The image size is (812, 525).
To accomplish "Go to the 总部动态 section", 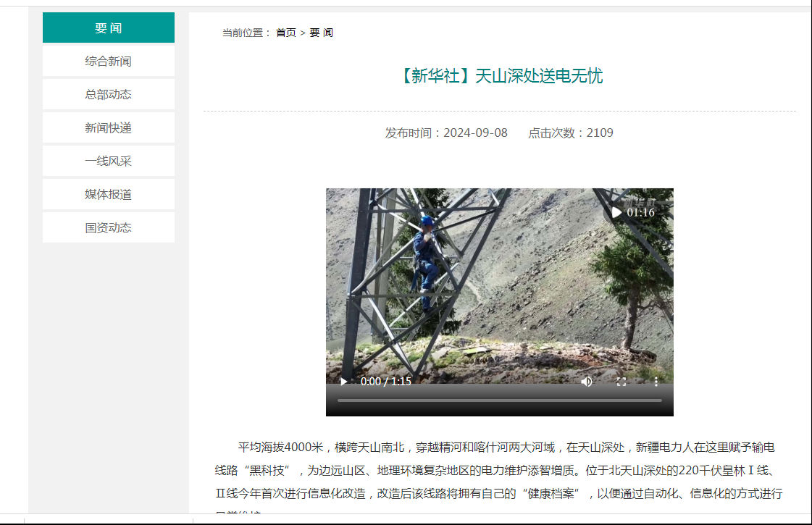I will [108, 94].
